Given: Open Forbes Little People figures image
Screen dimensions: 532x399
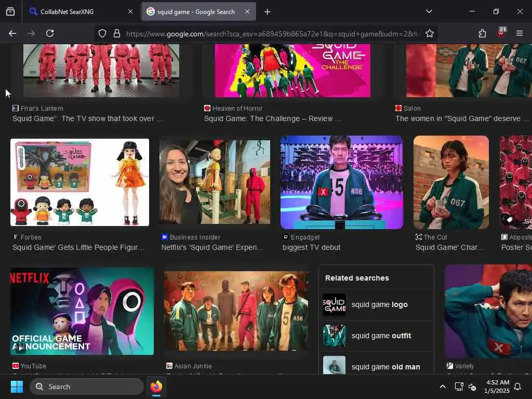Looking at the screenshot, I should click(x=79, y=182).
